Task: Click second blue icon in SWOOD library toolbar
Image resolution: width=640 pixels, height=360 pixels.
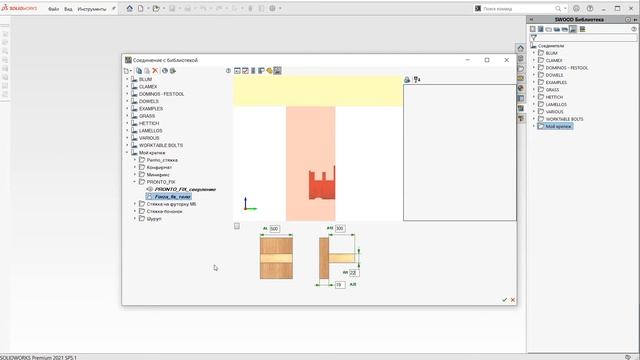Action: (540, 29)
